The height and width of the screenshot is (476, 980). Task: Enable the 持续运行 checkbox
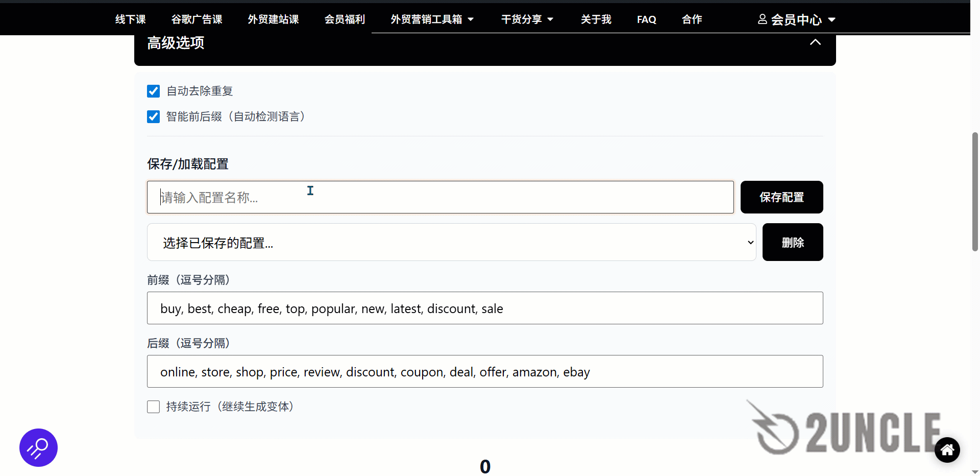click(x=153, y=407)
